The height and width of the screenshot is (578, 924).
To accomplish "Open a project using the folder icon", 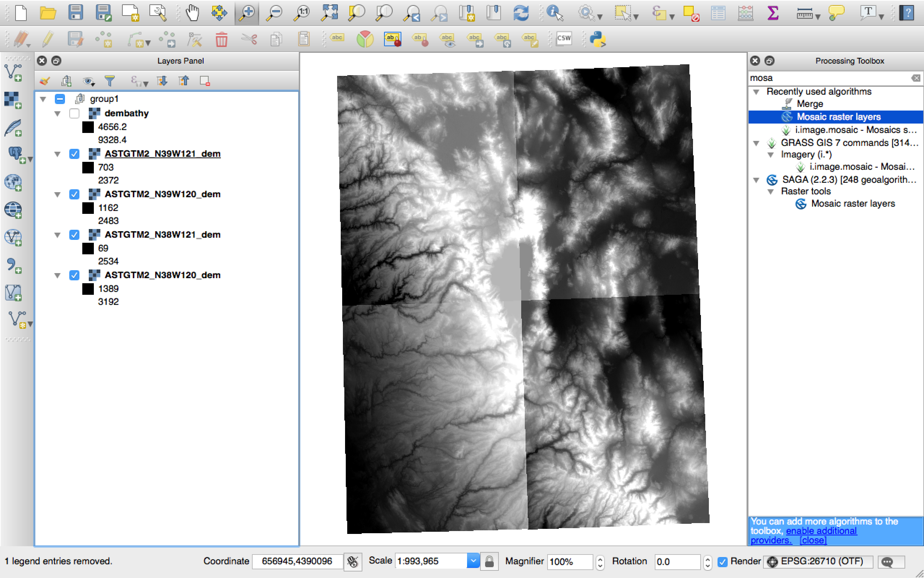I will [48, 13].
